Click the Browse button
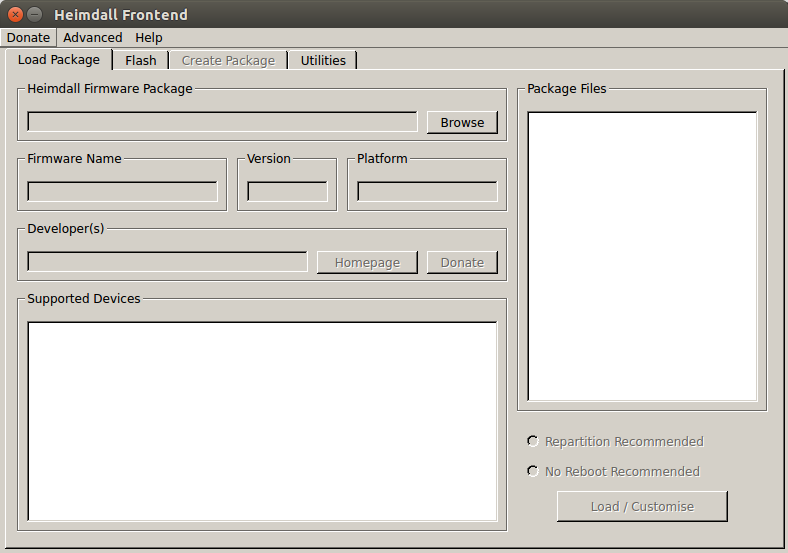This screenshot has width=788, height=553. [x=462, y=123]
